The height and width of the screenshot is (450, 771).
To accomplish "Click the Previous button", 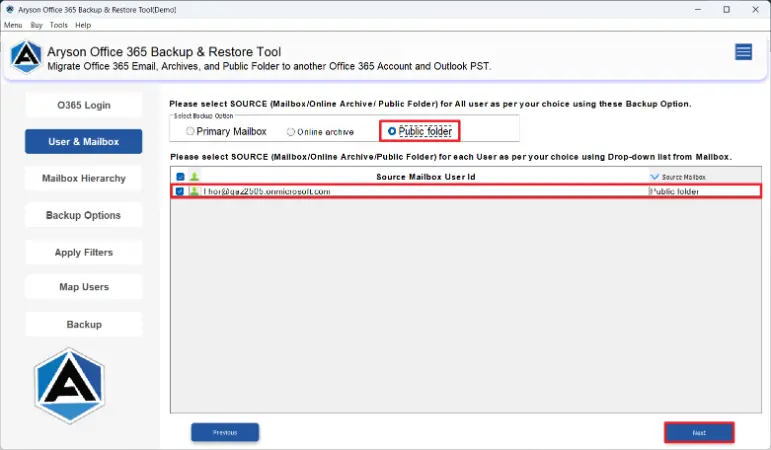I will coord(225,432).
